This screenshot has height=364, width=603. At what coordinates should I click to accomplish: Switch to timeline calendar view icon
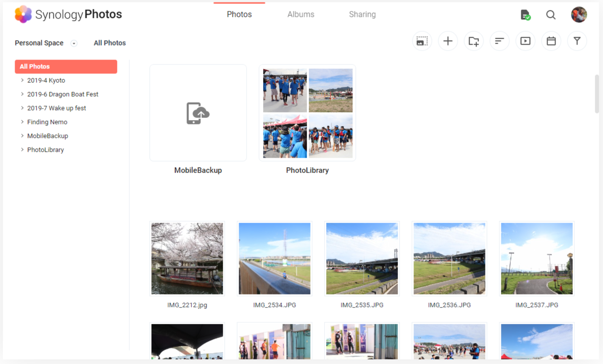click(551, 41)
